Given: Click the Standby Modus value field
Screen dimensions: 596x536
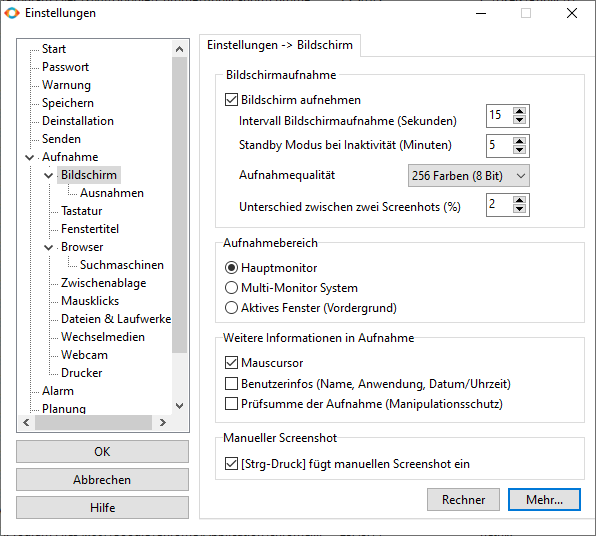Looking at the screenshot, I should [499, 146].
